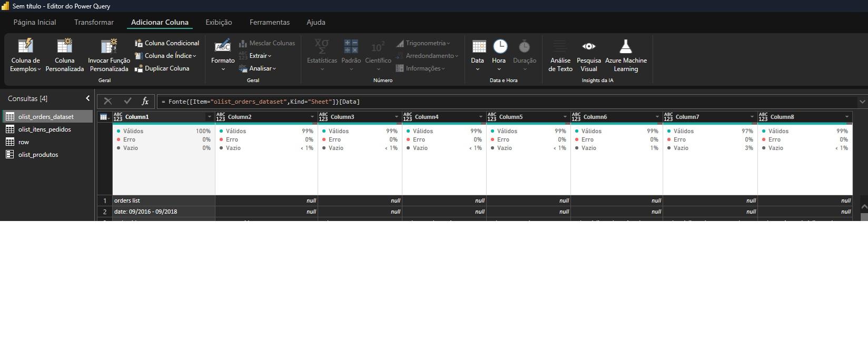Open Column2 filter dropdown
The height and width of the screenshot is (341, 868).
tap(312, 117)
